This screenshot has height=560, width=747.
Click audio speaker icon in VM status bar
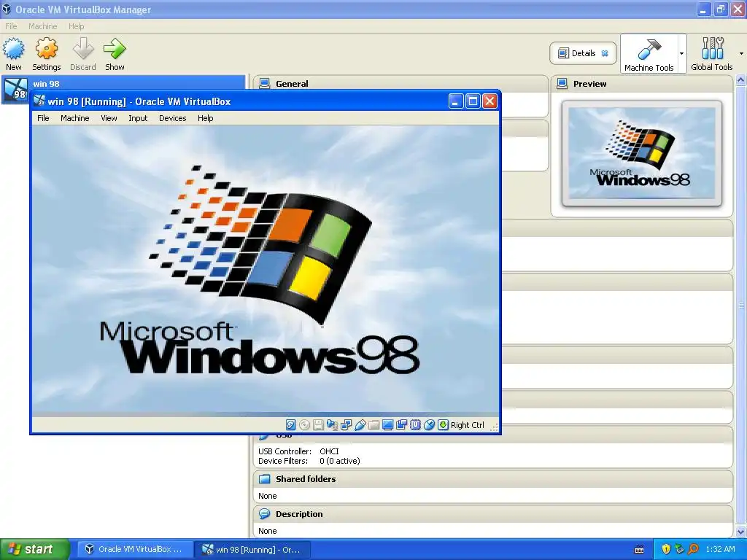click(332, 425)
